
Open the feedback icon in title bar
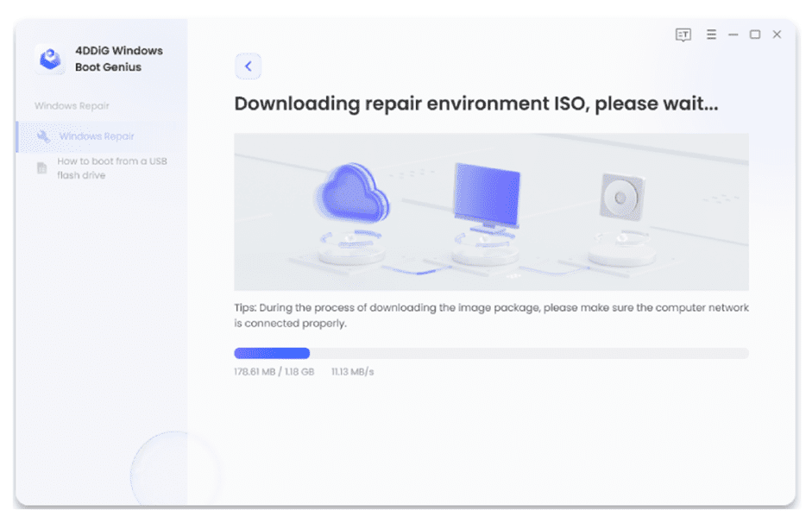tap(683, 35)
